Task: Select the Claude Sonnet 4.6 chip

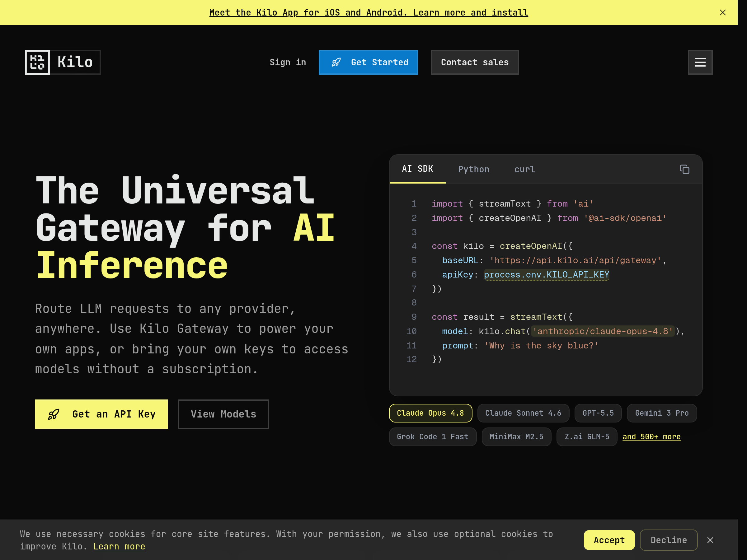Action: click(523, 413)
